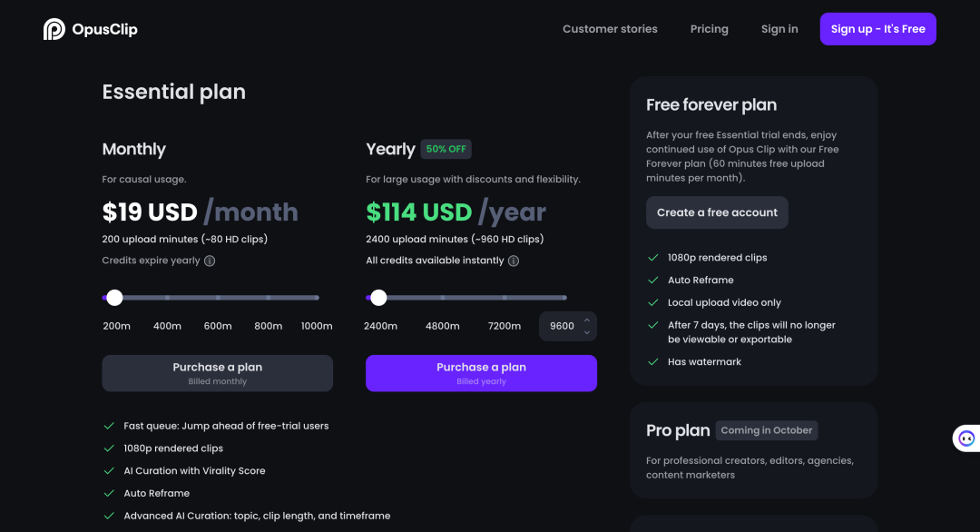This screenshot has width=980, height=532.
Task: Click the monthly Purchase a plan button
Action: pos(218,373)
